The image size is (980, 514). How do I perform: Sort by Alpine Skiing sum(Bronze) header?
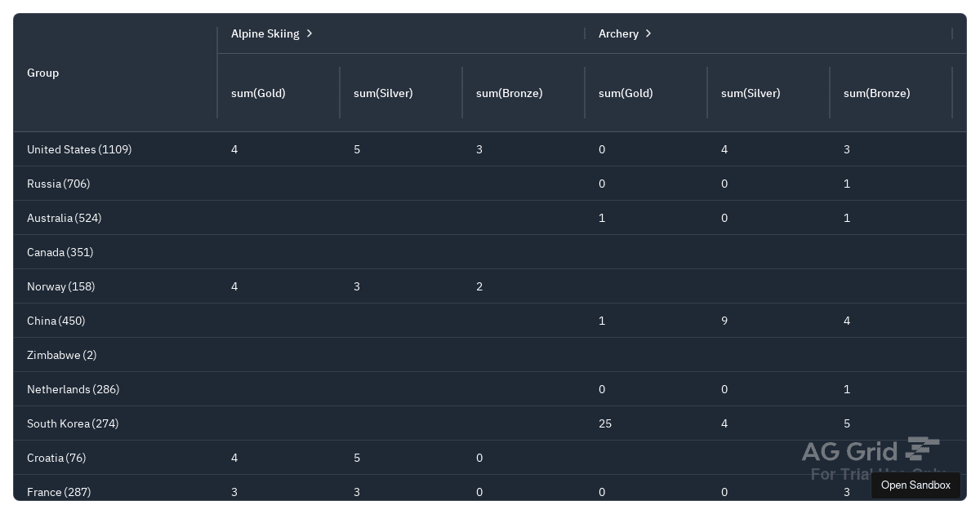523,93
